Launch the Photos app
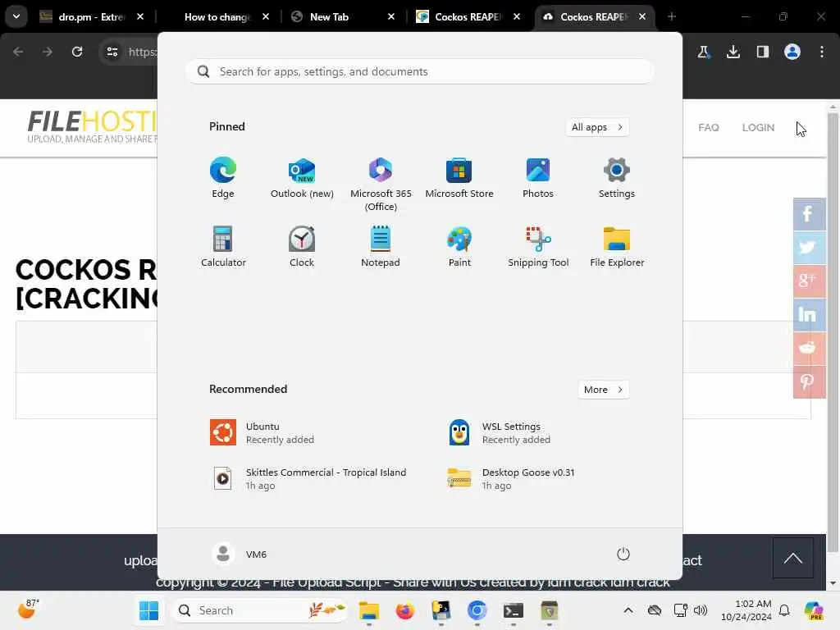 pyautogui.click(x=538, y=178)
